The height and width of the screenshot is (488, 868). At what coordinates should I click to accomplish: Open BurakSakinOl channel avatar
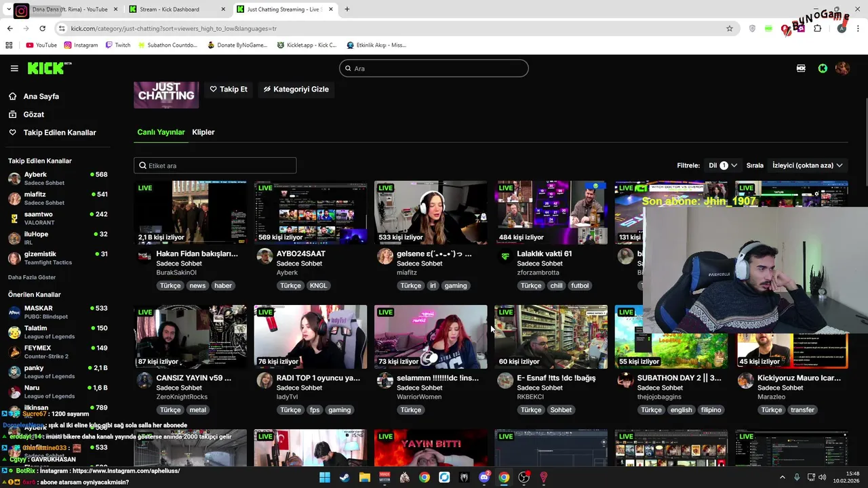click(144, 256)
